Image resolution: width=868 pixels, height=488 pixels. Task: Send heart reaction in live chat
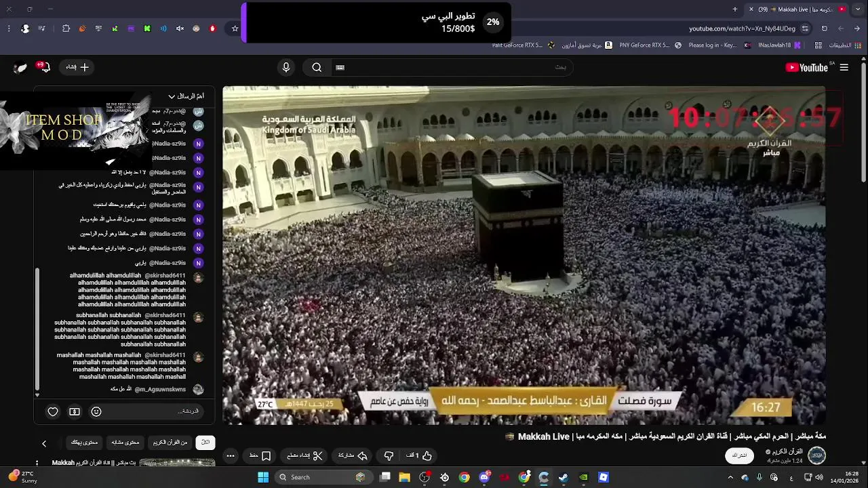(x=53, y=411)
